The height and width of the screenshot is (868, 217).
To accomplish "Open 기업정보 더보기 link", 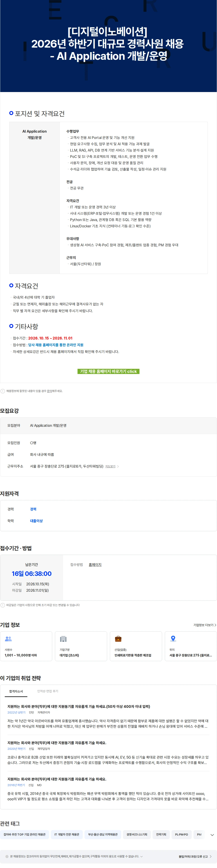I will pyautogui.click(x=205, y=625).
